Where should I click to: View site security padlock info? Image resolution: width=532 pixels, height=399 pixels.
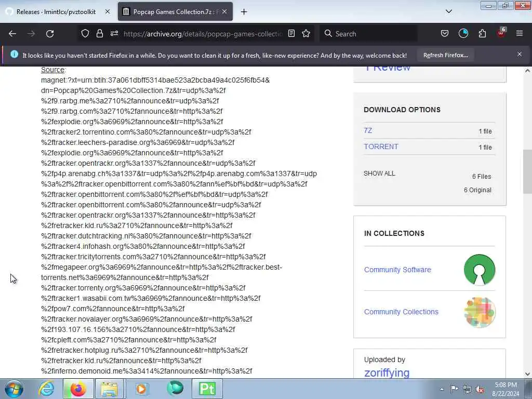coord(99,33)
